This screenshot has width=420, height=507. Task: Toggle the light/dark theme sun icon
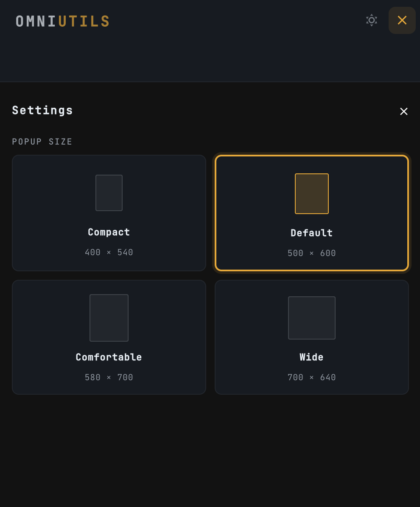point(372,20)
